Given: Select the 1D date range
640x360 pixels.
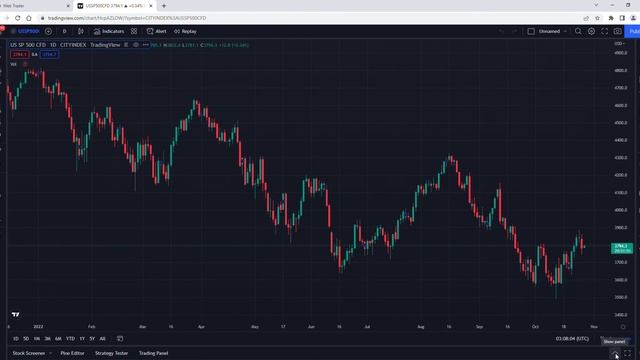Looking at the screenshot, I should (x=16, y=339).
